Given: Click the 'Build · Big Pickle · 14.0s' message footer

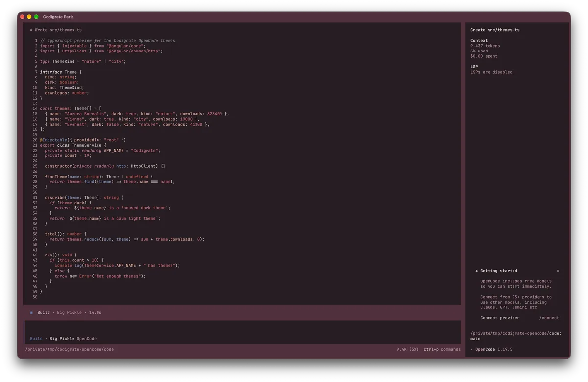Looking at the screenshot, I should point(70,312).
